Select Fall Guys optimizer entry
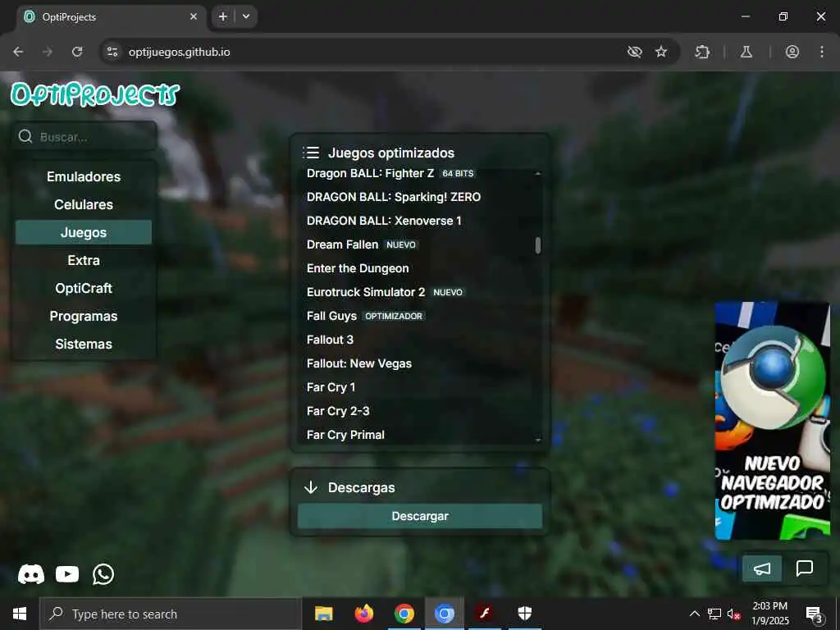The width and height of the screenshot is (840, 630). point(331,316)
